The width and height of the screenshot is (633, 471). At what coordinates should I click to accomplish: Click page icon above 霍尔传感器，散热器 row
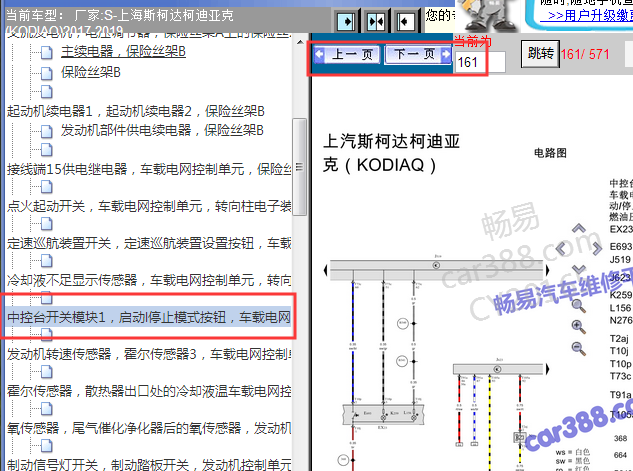(47, 372)
